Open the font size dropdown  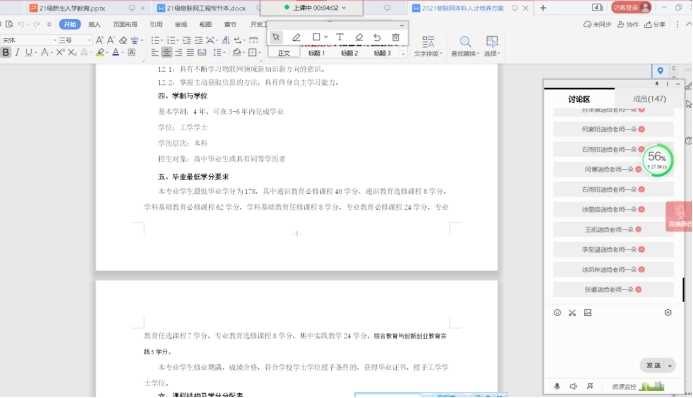pyautogui.click(x=89, y=40)
